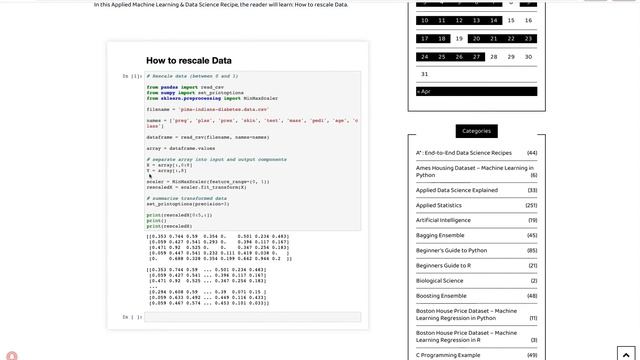Click calendar date 29
640x360 pixels.
pyautogui.click(x=511, y=57)
